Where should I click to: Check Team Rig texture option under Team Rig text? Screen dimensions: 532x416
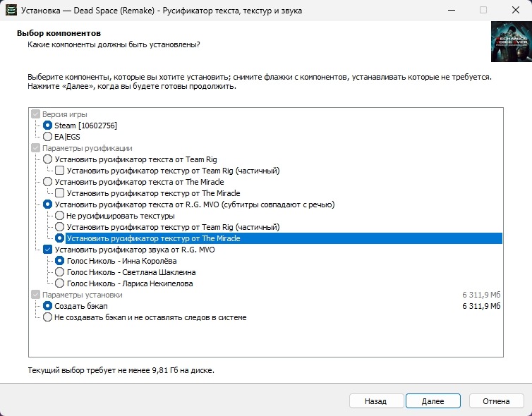click(60, 170)
